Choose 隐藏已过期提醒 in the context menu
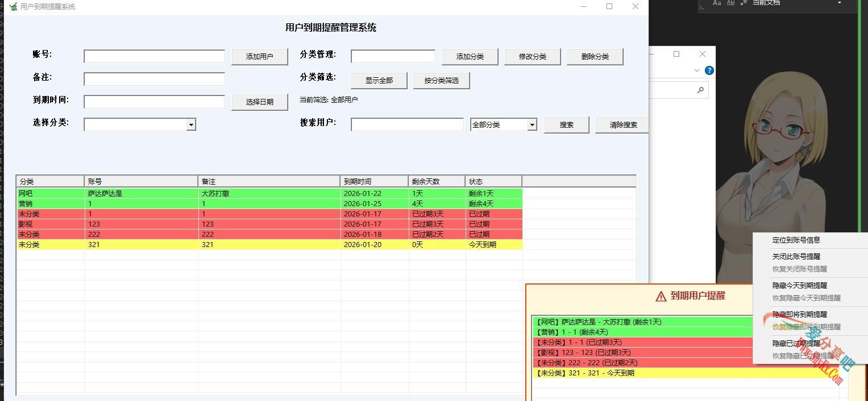 (x=796, y=342)
